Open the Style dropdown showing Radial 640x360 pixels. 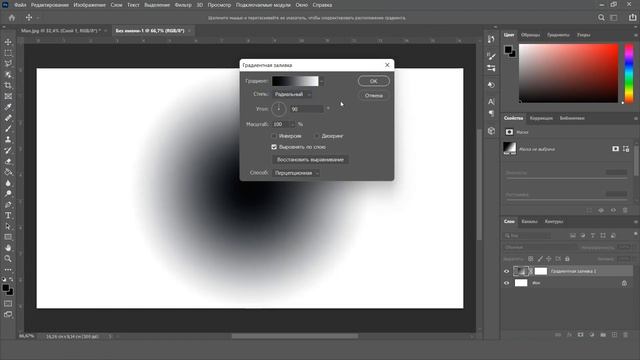click(x=292, y=94)
